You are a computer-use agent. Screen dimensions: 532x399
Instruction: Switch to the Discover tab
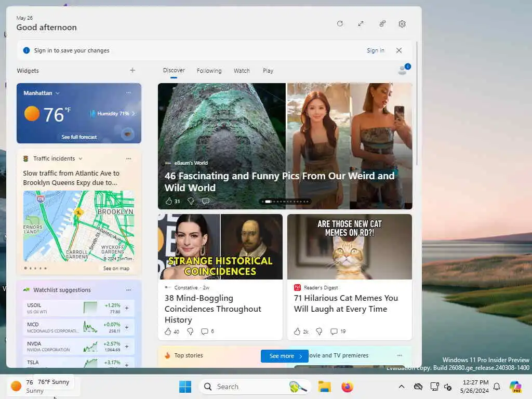click(x=174, y=70)
